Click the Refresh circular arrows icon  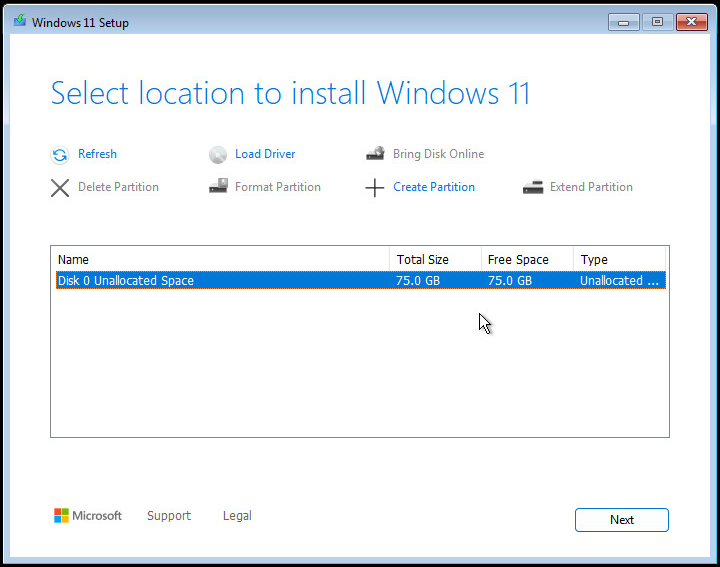click(60, 155)
